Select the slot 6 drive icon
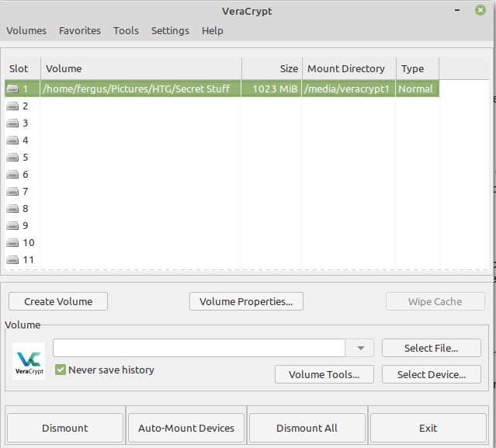Screen dimensions: 496x448 [13, 175]
